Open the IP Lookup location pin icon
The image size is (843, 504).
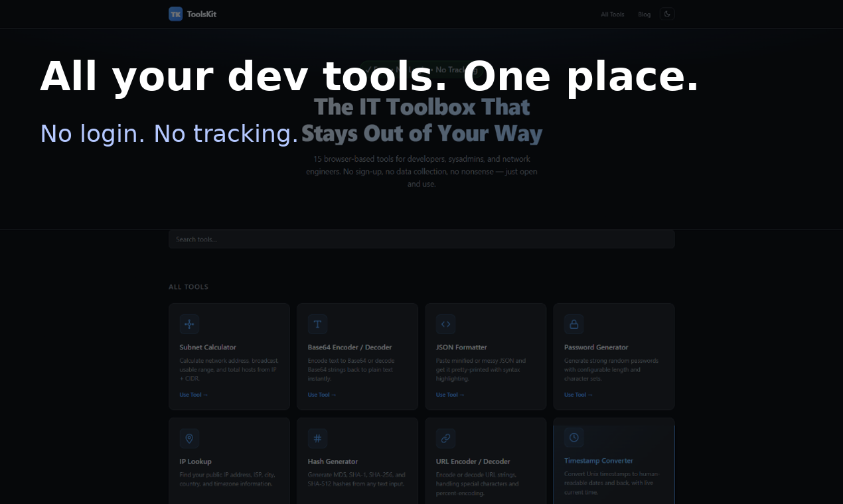click(189, 438)
